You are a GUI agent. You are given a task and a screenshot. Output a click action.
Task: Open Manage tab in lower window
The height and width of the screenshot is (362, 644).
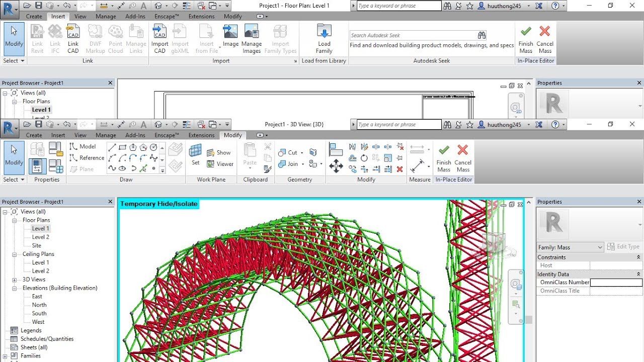(106, 135)
